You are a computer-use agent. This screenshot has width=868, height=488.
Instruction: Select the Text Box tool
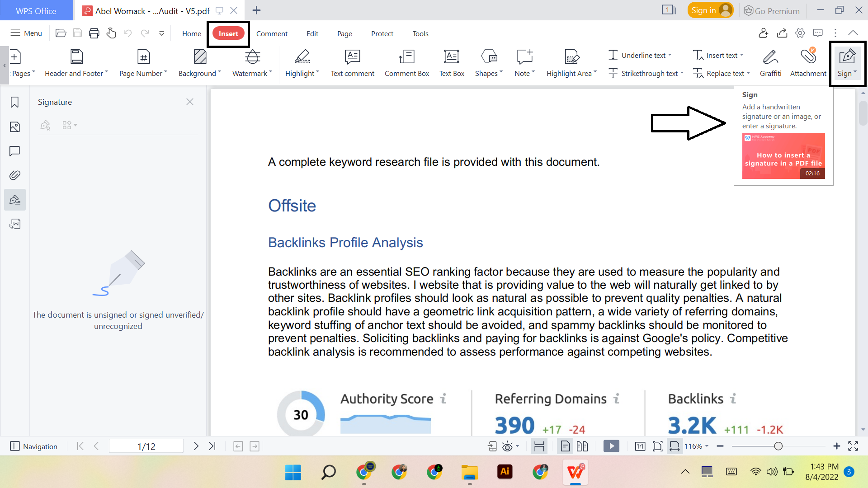tap(452, 62)
